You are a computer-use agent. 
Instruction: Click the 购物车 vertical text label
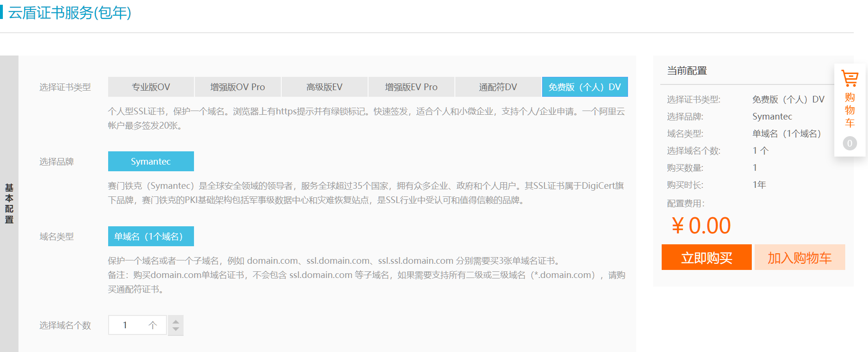(850, 110)
